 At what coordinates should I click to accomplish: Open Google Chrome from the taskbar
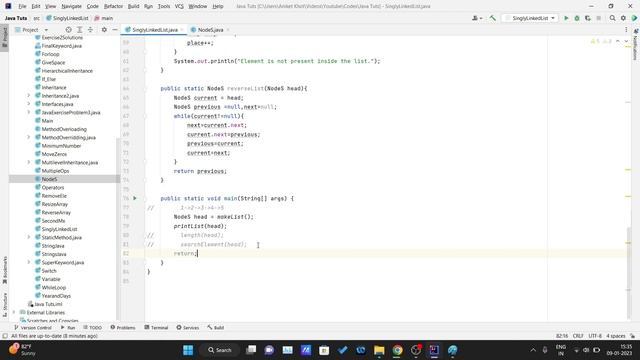point(397,350)
